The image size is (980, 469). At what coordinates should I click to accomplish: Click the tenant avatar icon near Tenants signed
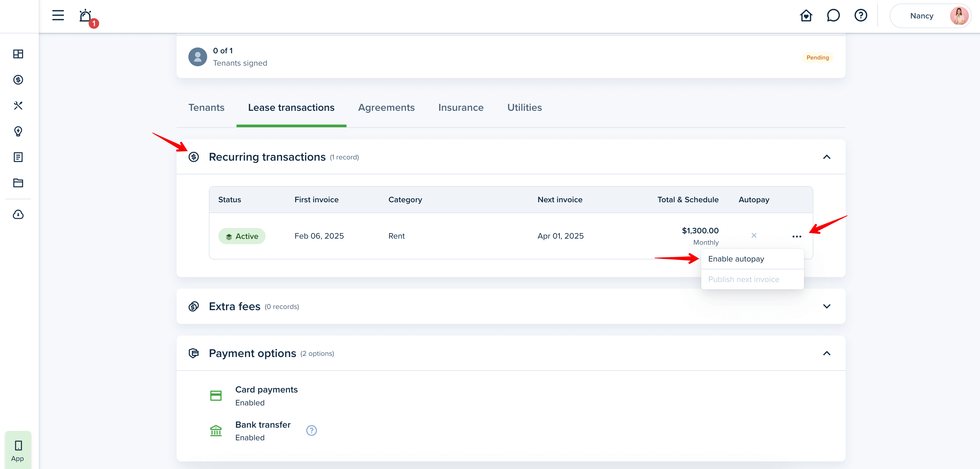(x=197, y=57)
